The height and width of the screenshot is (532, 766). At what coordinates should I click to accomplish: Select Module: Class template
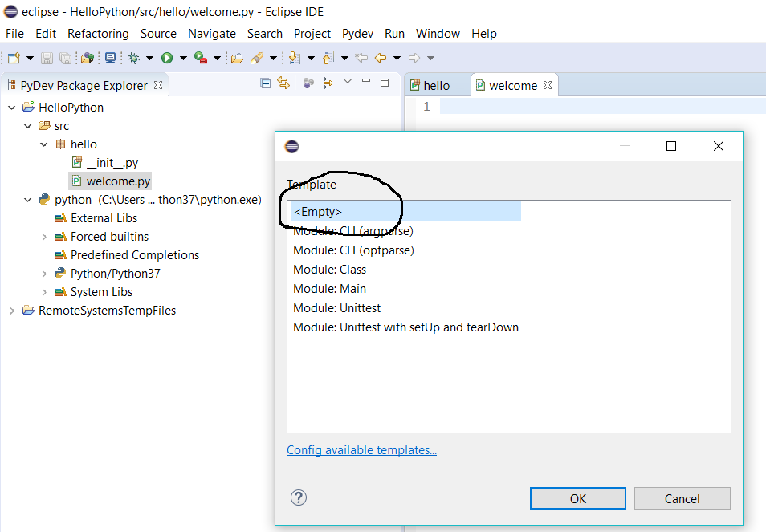click(x=329, y=270)
